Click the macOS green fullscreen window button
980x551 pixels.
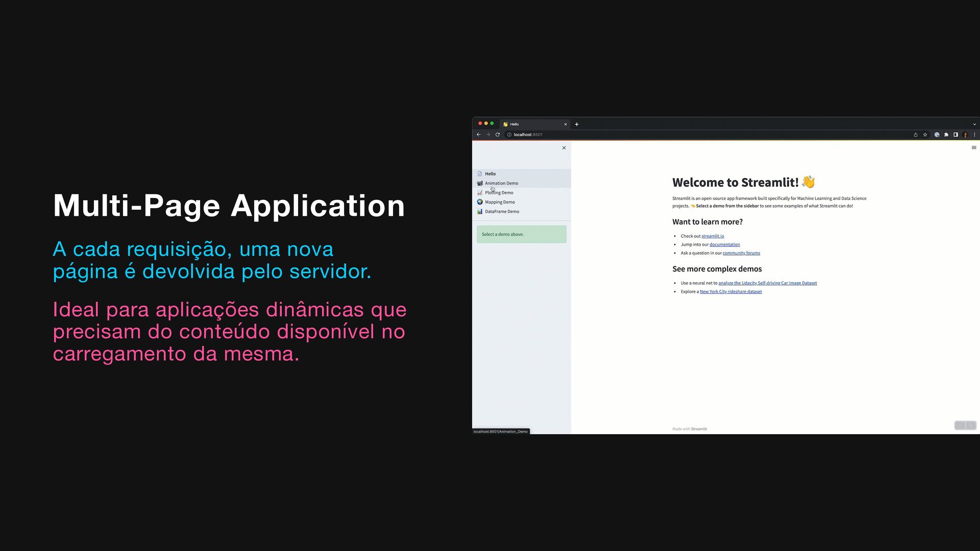pyautogui.click(x=492, y=123)
